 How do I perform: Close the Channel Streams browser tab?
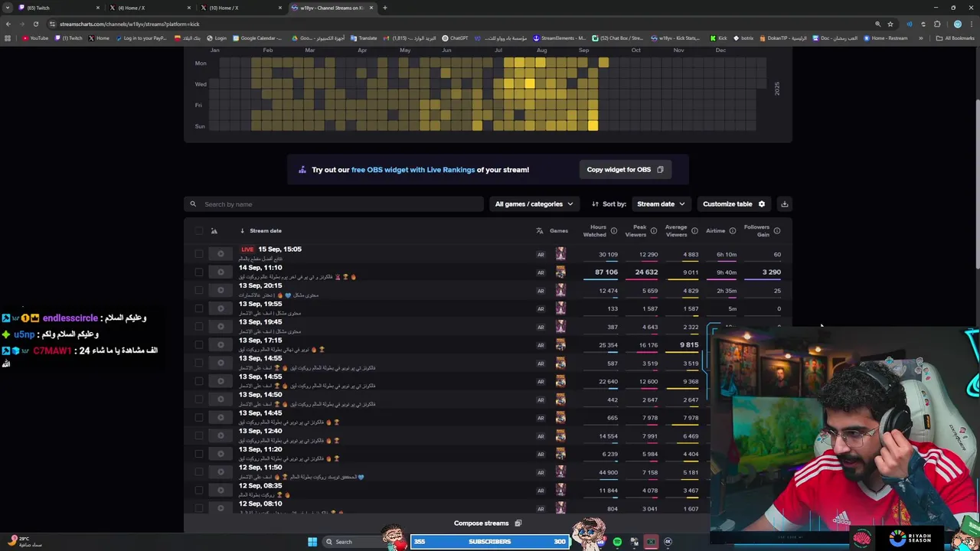coord(371,8)
